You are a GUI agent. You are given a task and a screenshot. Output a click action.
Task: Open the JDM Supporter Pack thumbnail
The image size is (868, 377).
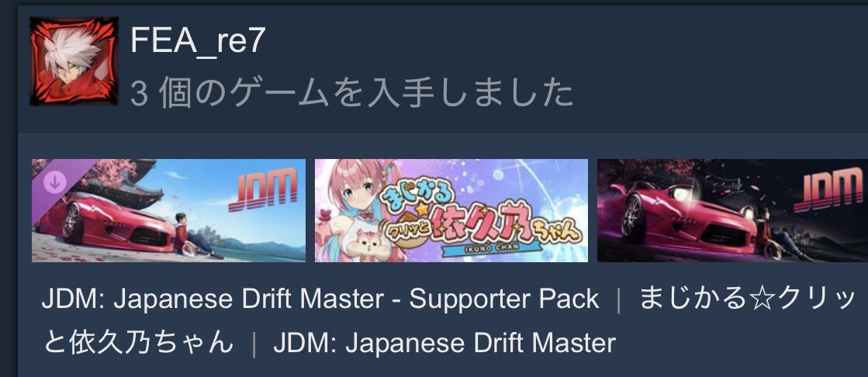[168, 210]
